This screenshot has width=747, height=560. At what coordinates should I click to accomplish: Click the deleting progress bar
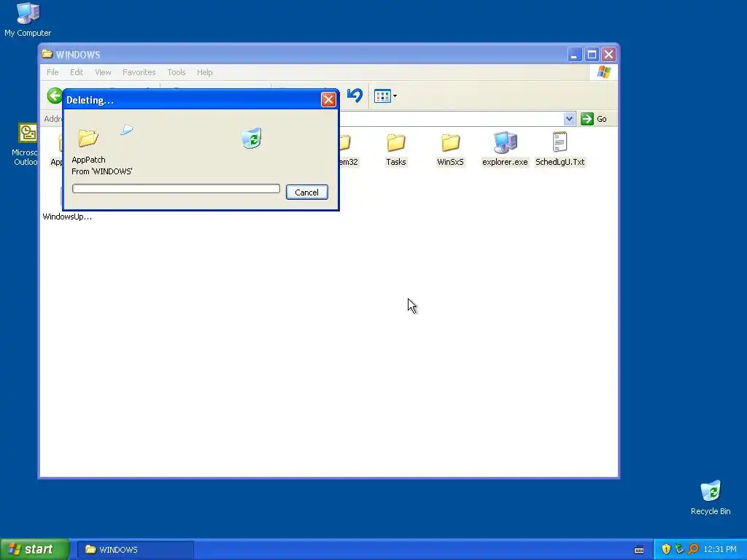[176, 189]
